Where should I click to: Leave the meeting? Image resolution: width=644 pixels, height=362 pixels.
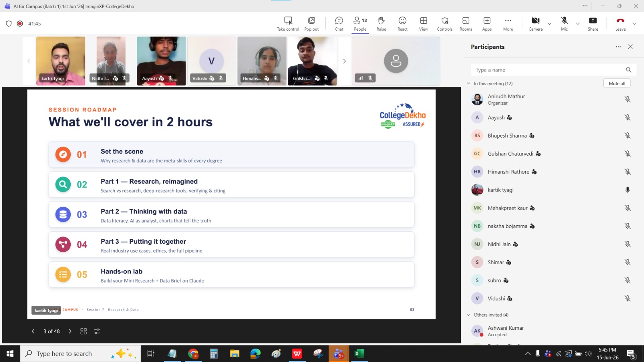coord(620,24)
